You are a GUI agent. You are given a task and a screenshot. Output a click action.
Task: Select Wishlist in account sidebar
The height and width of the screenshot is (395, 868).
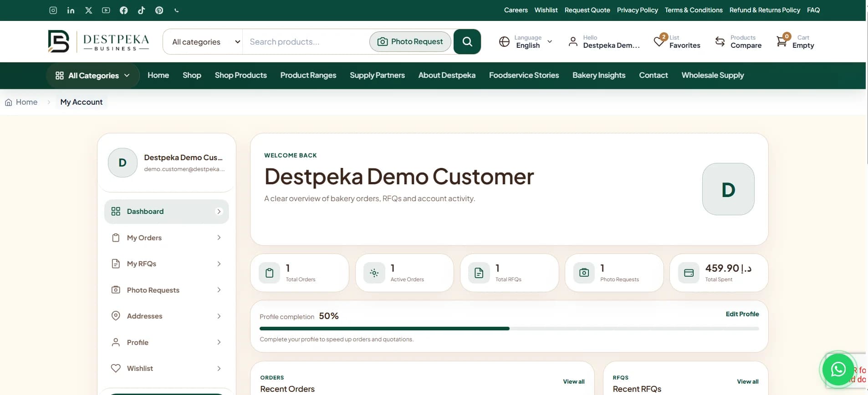[x=167, y=369]
